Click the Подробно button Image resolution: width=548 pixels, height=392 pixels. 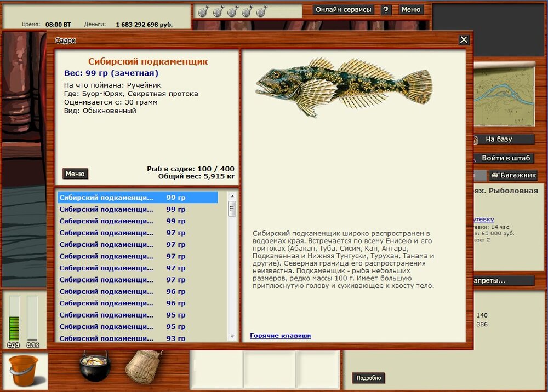369,378
